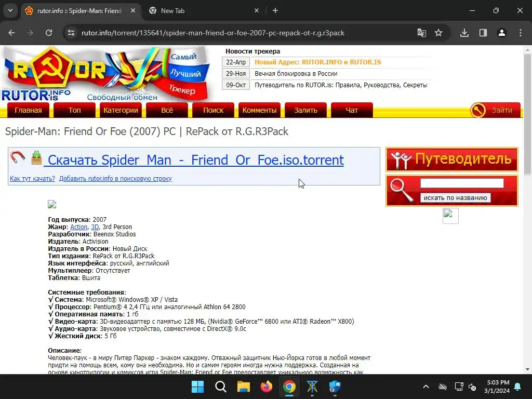Click the translate page icon
The image size is (532, 399).
click(x=422, y=33)
